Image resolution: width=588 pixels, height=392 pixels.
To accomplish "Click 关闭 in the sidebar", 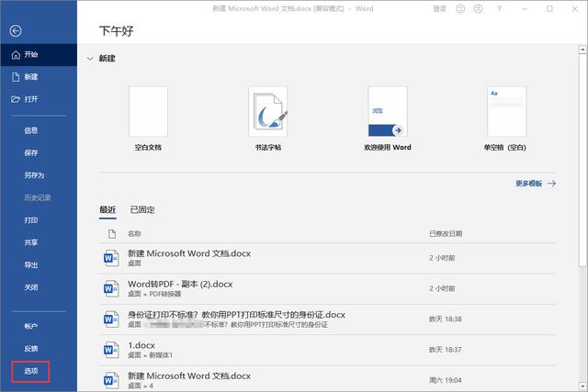I will 31,287.
